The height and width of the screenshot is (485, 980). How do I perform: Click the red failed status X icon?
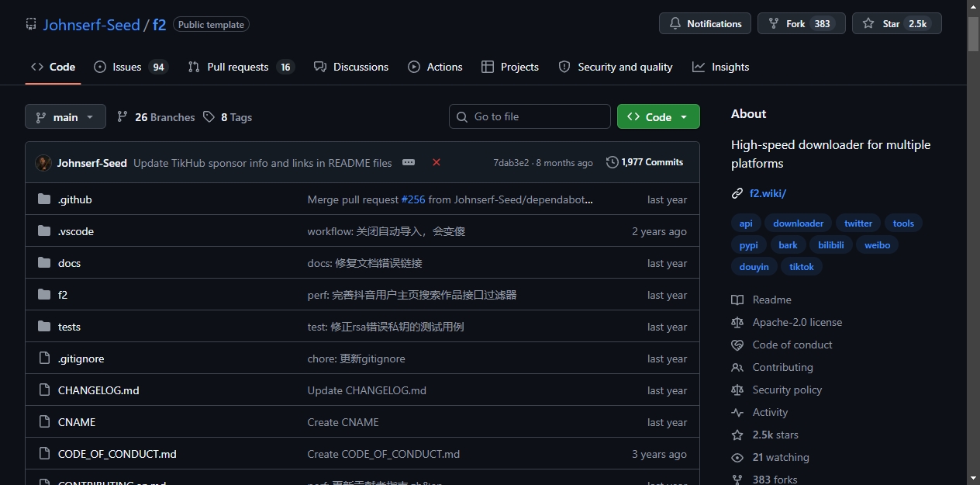[437, 162]
